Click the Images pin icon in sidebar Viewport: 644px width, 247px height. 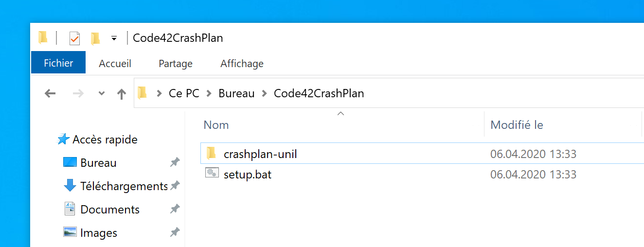click(175, 233)
